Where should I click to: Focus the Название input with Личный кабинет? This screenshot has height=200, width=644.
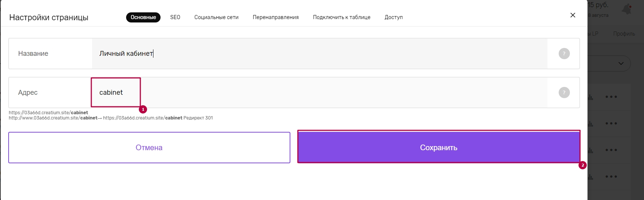(x=320, y=54)
